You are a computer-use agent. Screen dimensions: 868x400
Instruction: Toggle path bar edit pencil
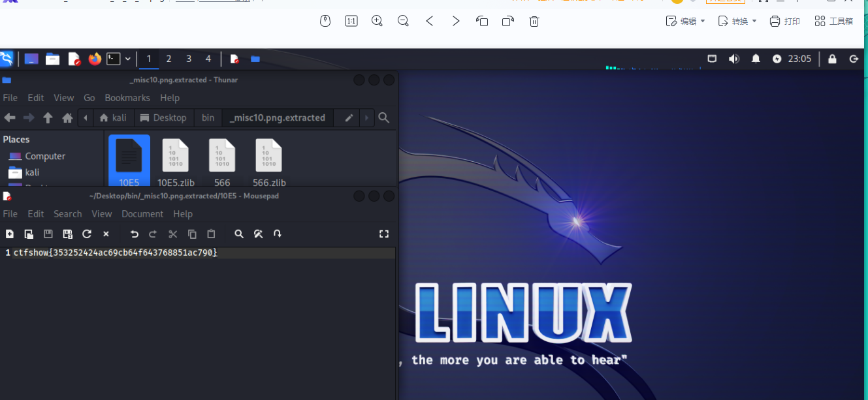[x=349, y=118]
